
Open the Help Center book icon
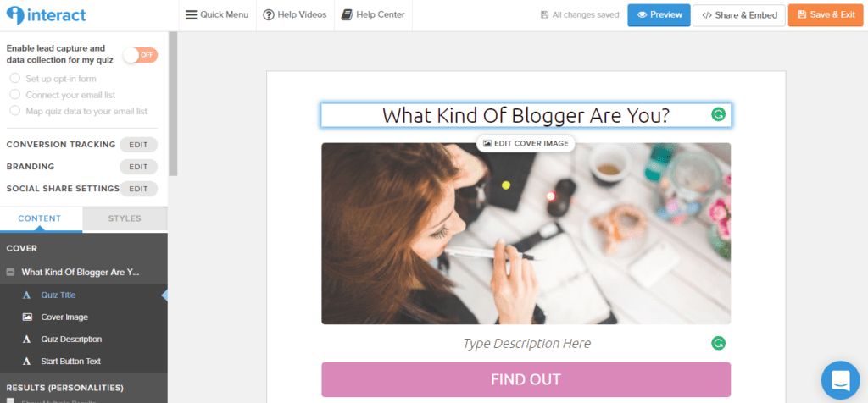point(347,15)
